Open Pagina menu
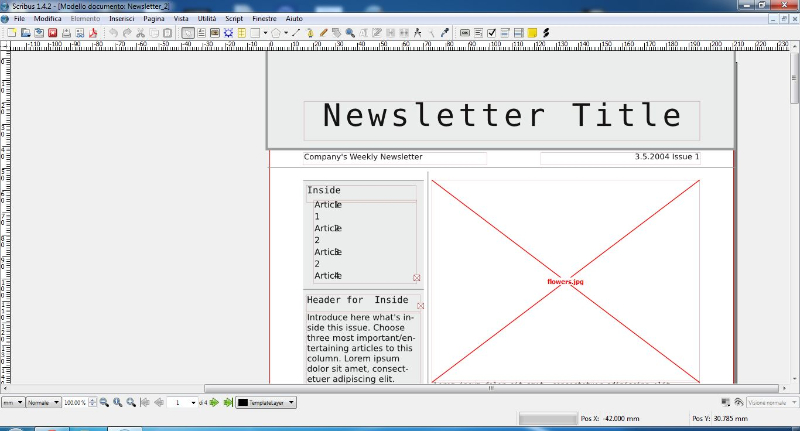Viewport: 800px width, 431px height. pyautogui.click(x=154, y=18)
